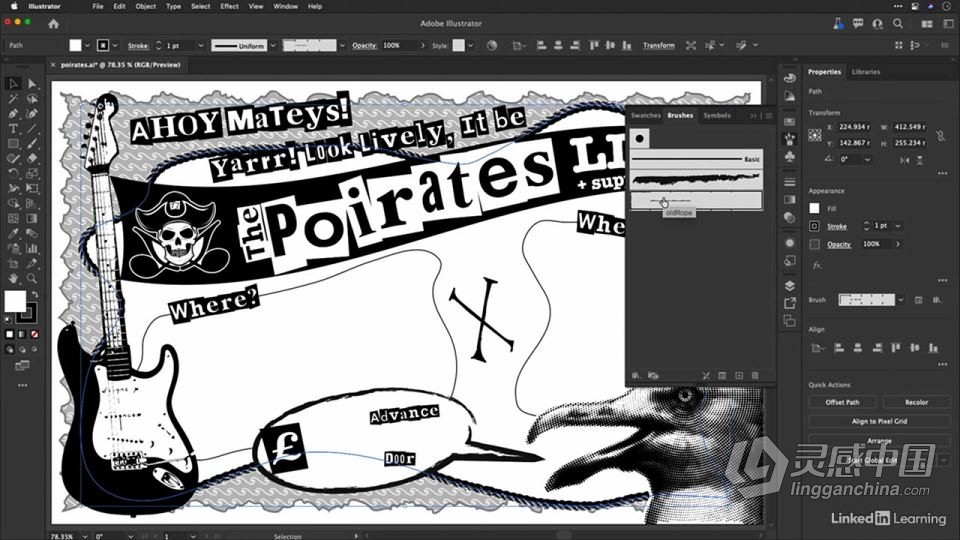Image resolution: width=960 pixels, height=540 pixels.
Task: Open zoom level dropdown 78.35%
Action: coord(84,536)
